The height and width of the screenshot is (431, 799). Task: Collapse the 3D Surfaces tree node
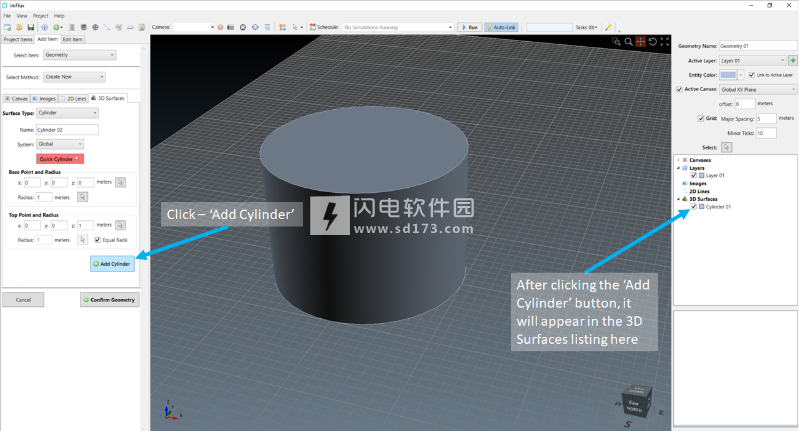click(678, 199)
